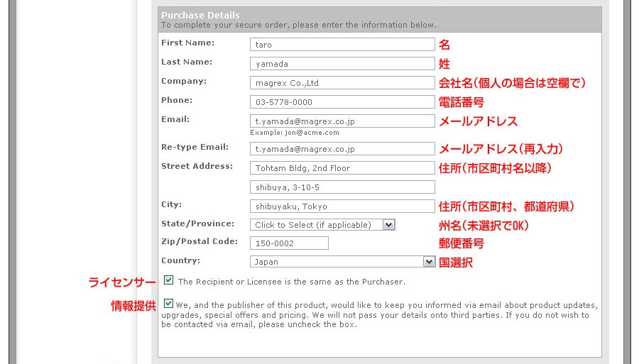The height and width of the screenshot is (364, 639).
Task: Click the 'To complete your secure order' instruction text
Action: (299, 25)
